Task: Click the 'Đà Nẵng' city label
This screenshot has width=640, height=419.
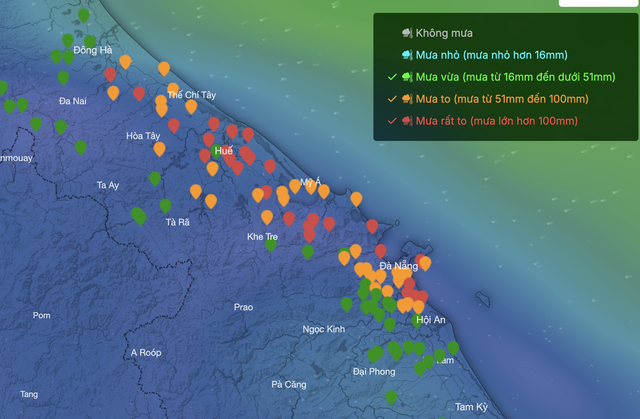Action: [399, 266]
